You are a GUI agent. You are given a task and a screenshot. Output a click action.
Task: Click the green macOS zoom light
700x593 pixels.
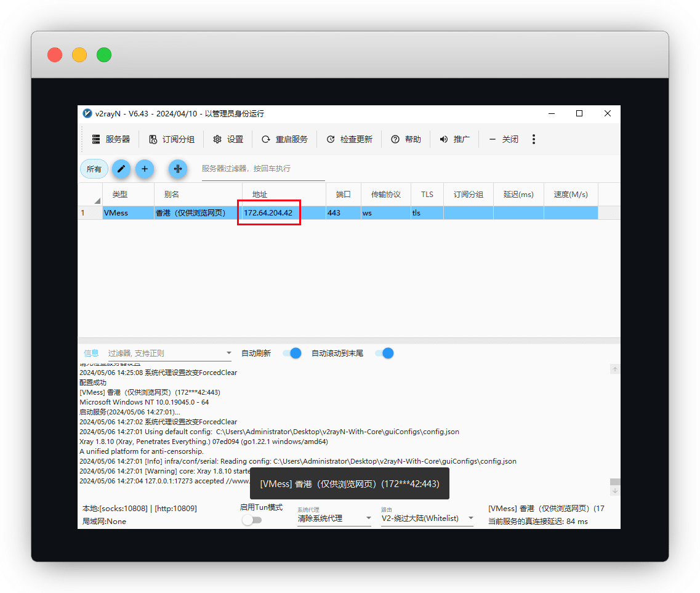[104, 55]
